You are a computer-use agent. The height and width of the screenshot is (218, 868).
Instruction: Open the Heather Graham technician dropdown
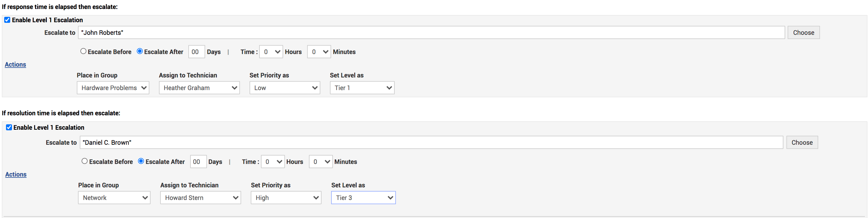point(199,88)
